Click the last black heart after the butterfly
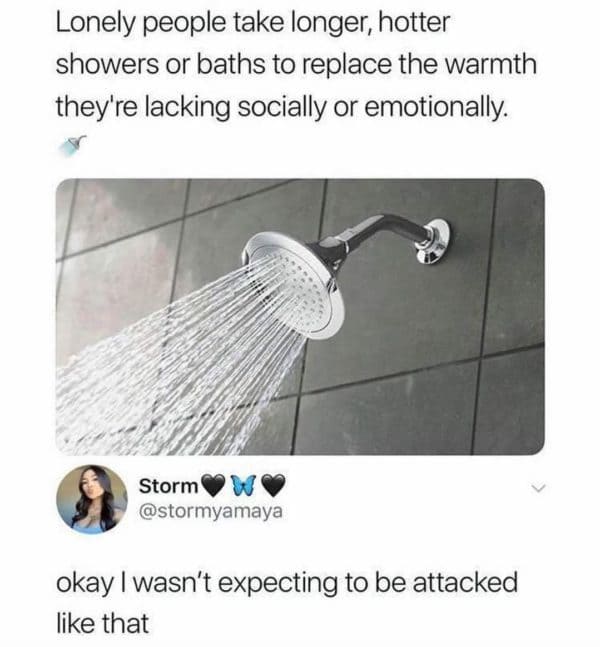 [274, 486]
